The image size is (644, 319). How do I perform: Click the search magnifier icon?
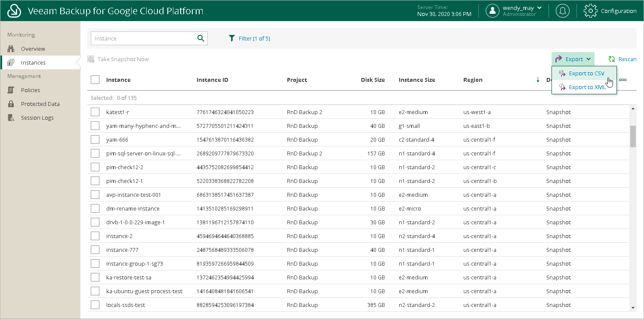[200, 38]
